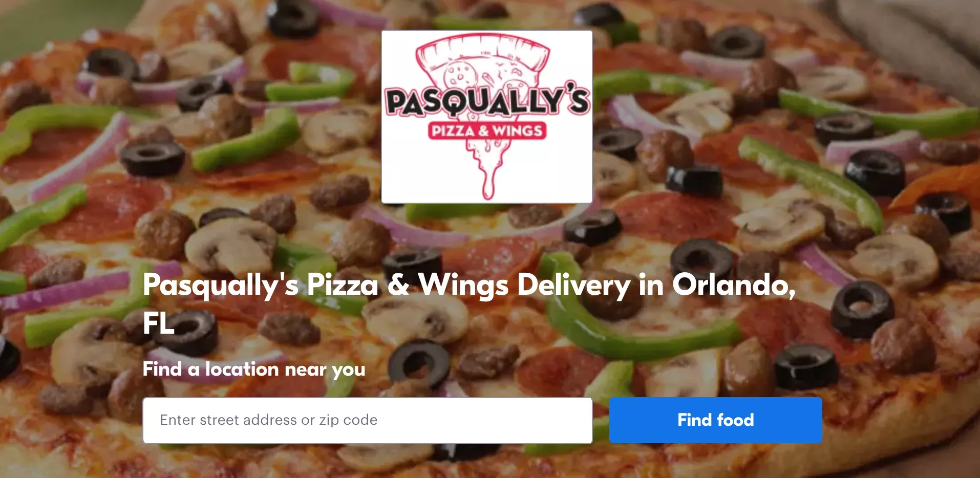Click the word 'Delivery' in the heading
The height and width of the screenshot is (478, 980).
click(x=573, y=286)
